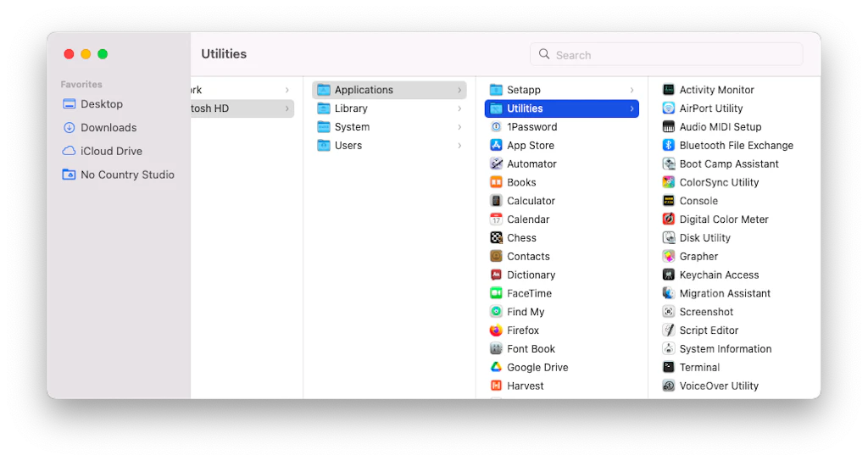Select the Script Editor icon
The height and width of the screenshot is (461, 868).
tap(668, 330)
